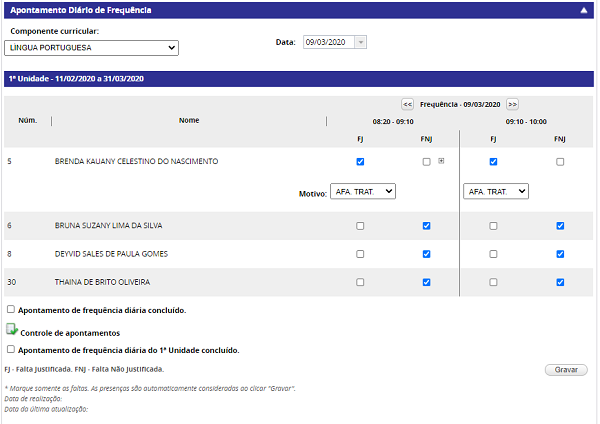Viewport: 600px width, 424px height.
Task: Go to previous frequency date
Action: 408,104
